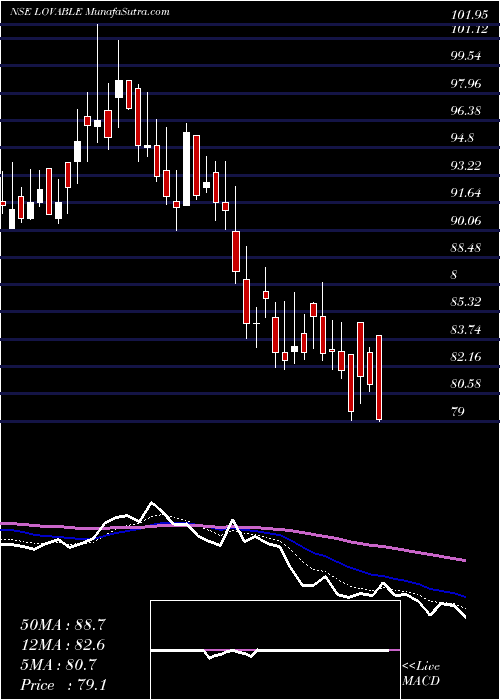Click the 91.64 price axis label
The image size is (500, 700).
(466, 193)
